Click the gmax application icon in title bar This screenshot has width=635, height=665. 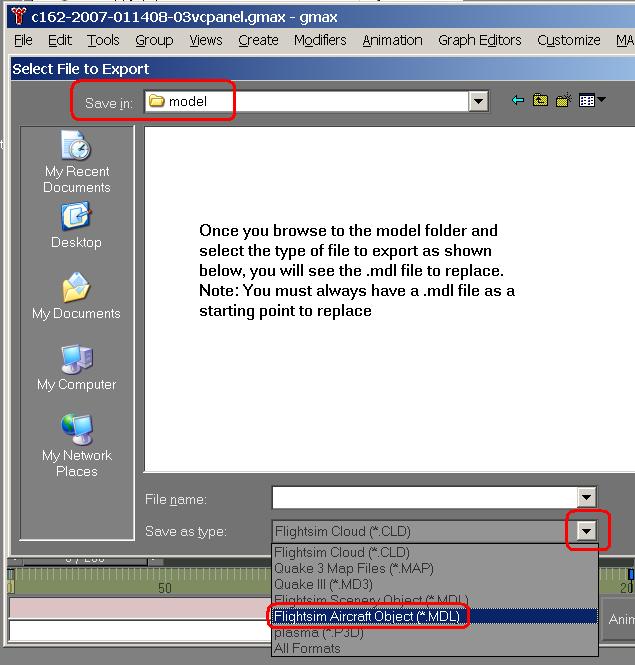tap(18, 17)
